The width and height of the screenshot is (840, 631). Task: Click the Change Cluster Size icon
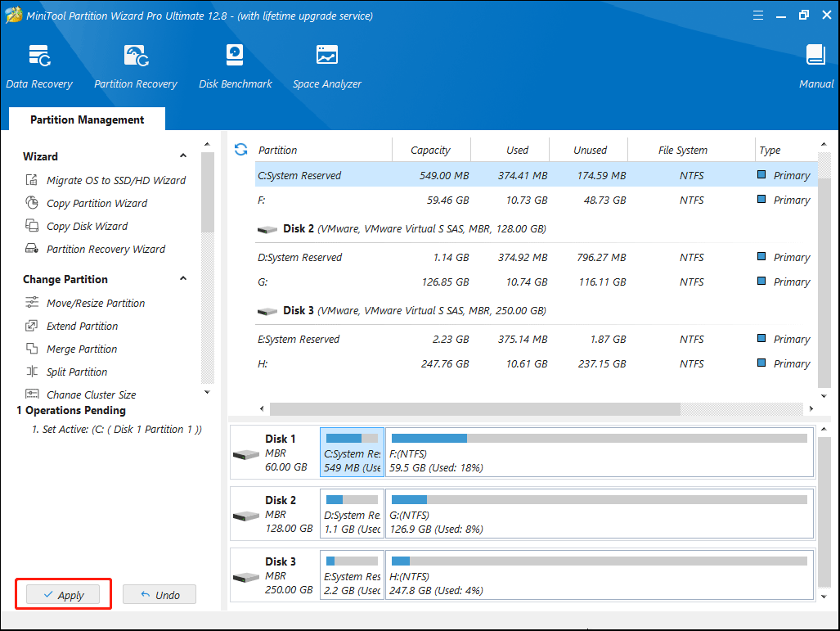(32, 394)
